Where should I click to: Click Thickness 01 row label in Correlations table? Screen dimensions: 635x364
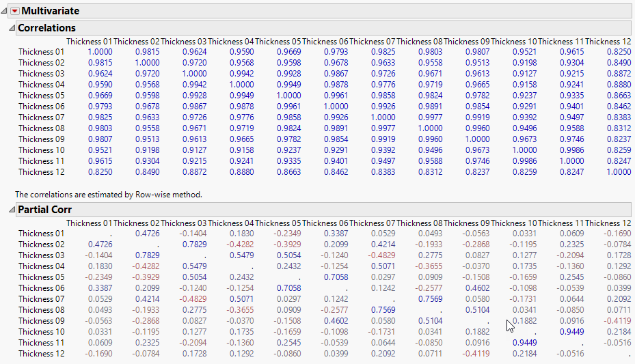coord(41,52)
